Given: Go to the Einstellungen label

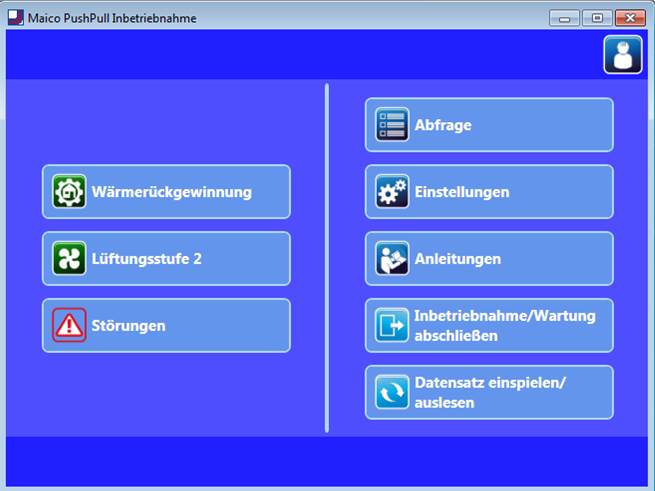Looking at the screenshot, I should tap(462, 192).
